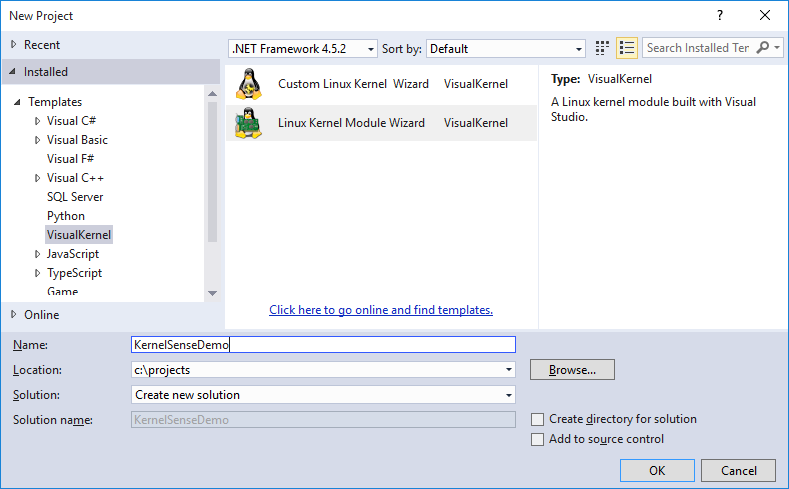Screen dimensions: 789x489
Task: Open the Sort by dropdown
Action: [506, 49]
